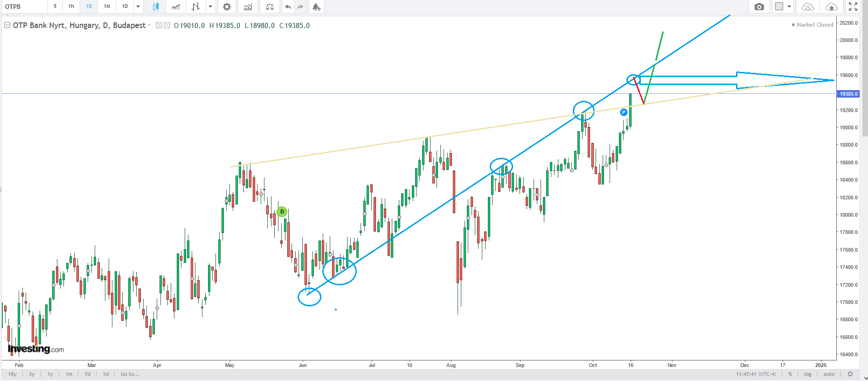This screenshot has width=868, height=381.
Task: Open the Go to... date picker
Action: tap(130, 374)
